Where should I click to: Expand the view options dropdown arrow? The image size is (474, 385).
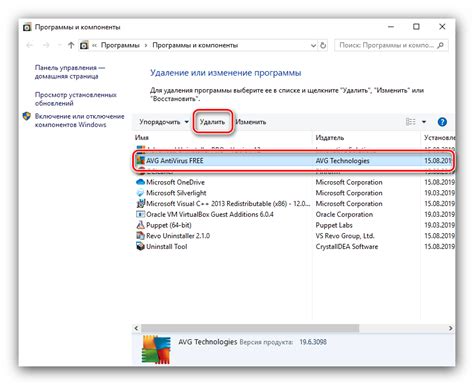(x=424, y=122)
